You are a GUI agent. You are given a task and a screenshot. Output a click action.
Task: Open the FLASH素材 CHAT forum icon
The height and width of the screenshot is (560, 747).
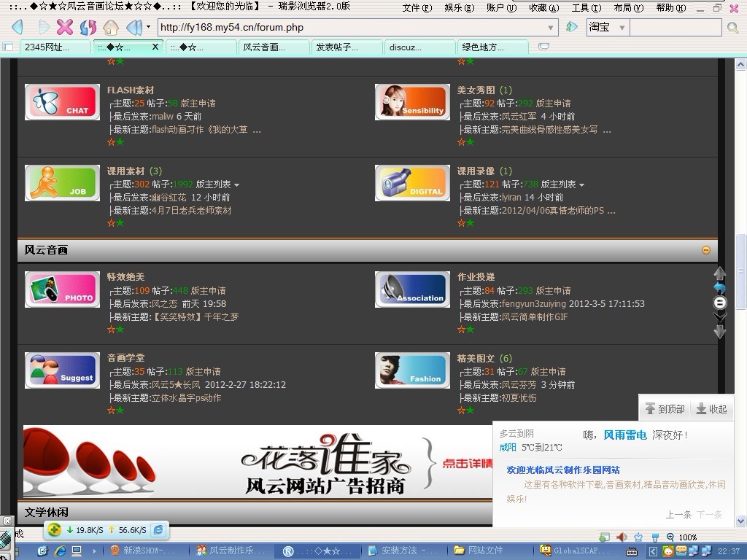[x=63, y=102]
